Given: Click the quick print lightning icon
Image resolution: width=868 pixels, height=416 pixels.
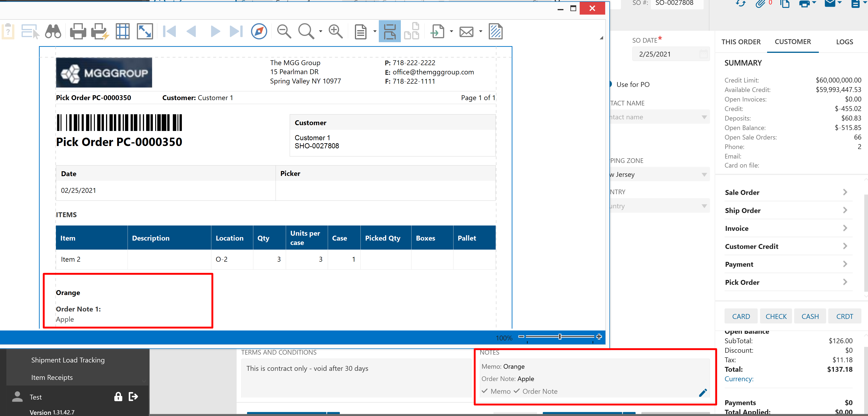Looking at the screenshot, I should click(x=100, y=32).
